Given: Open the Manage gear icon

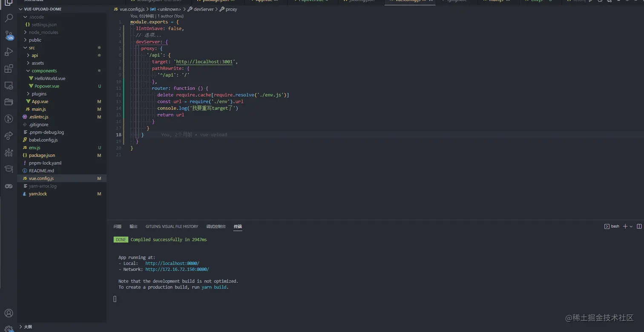Looking at the screenshot, I should (x=9, y=329).
